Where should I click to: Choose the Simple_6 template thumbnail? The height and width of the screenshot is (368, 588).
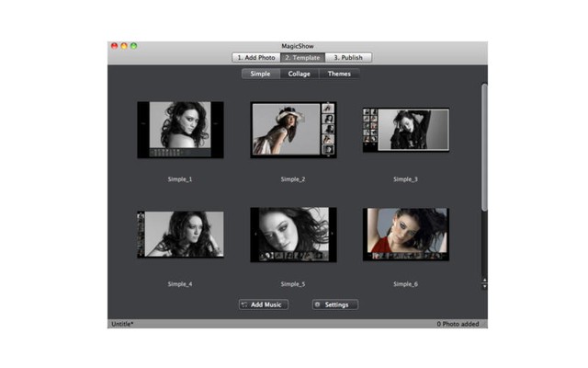click(405, 234)
